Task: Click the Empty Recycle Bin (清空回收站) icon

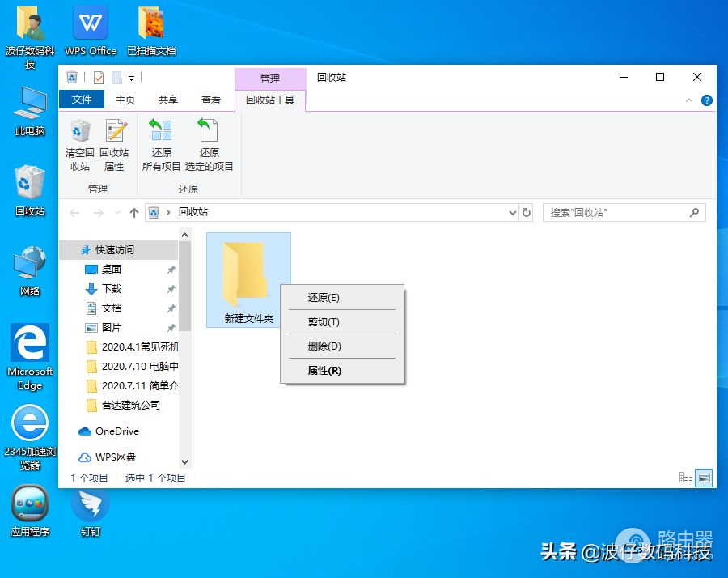Action: tap(80, 146)
